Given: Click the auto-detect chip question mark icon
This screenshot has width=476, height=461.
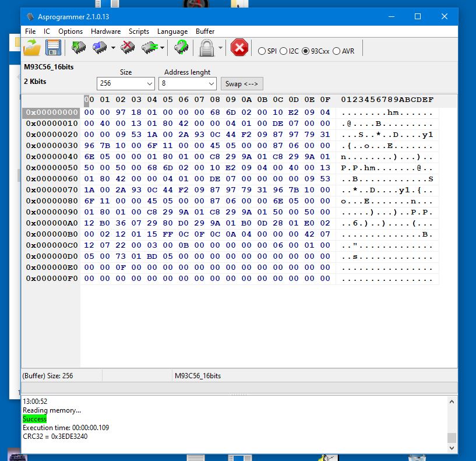Looking at the screenshot, I should (x=181, y=48).
